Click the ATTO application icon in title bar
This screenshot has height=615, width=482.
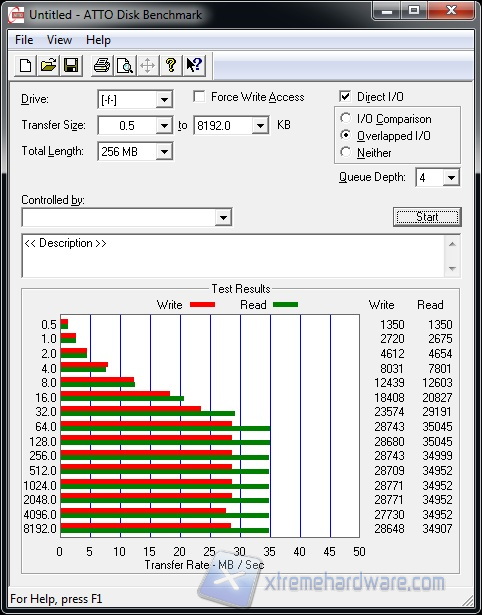(16, 15)
